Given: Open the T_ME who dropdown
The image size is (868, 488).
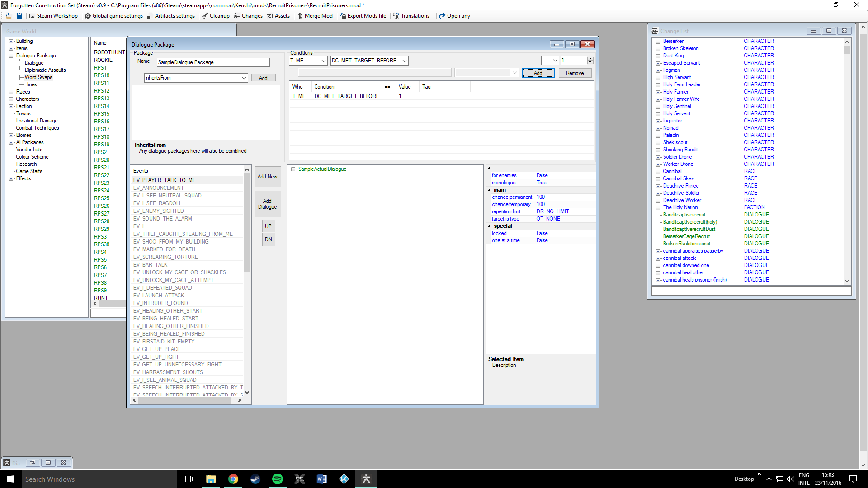Looking at the screenshot, I should (x=323, y=61).
